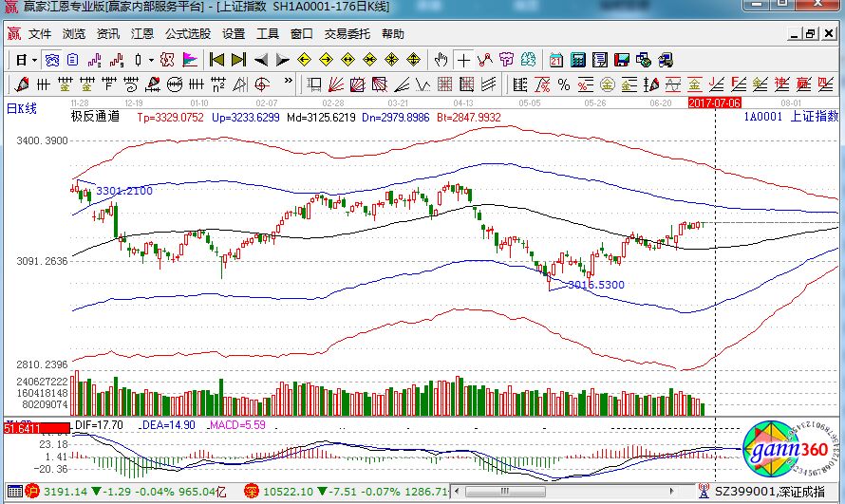Click the 2017-07-06 date marker

(x=714, y=102)
